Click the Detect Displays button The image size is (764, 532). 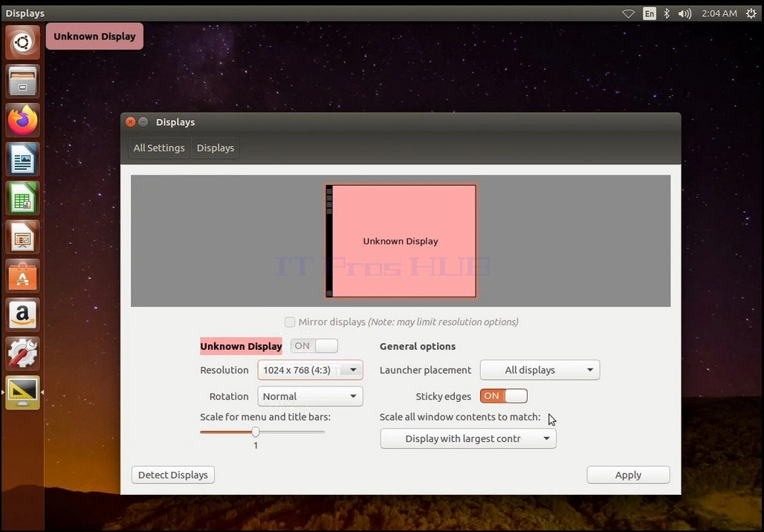pos(173,475)
